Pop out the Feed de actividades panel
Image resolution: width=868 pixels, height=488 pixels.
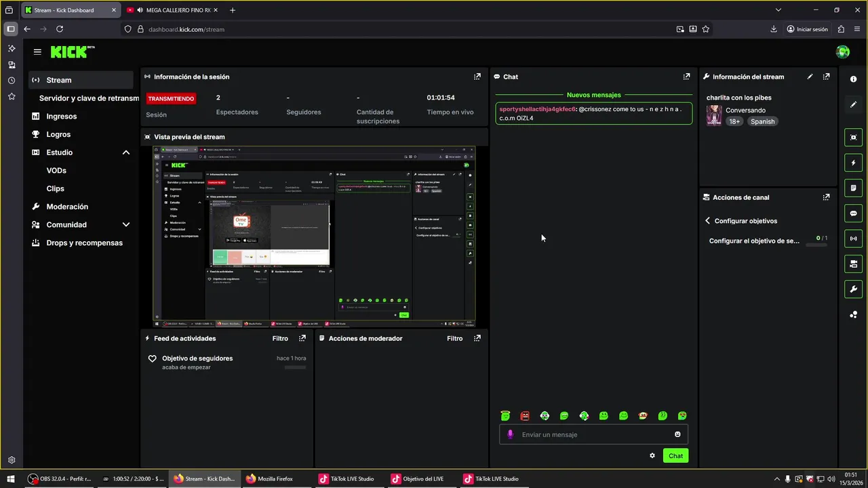coord(302,338)
